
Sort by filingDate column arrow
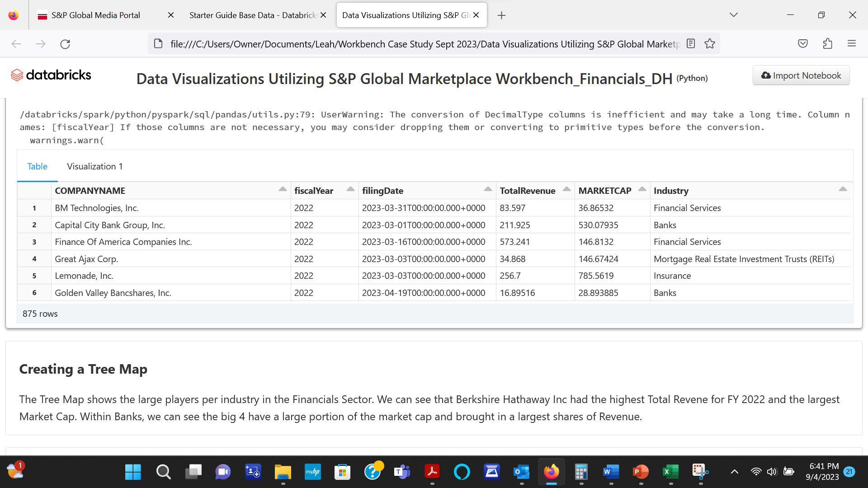click(488, 189)
